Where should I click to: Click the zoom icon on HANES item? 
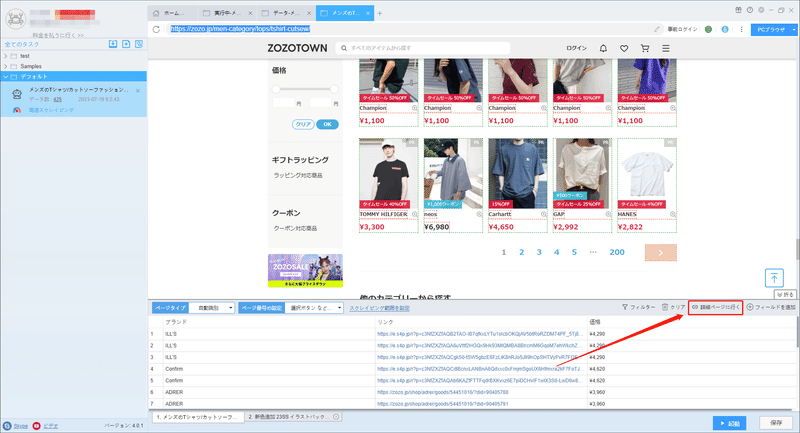[673, 215]
